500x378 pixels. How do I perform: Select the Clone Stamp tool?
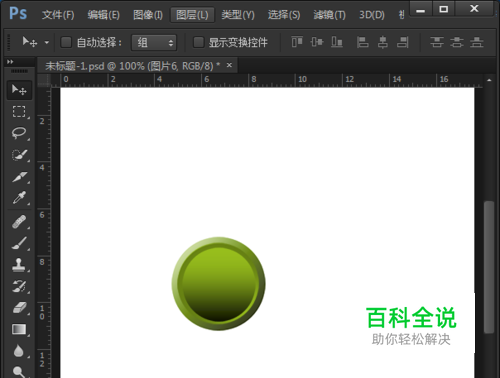(19, 265)
